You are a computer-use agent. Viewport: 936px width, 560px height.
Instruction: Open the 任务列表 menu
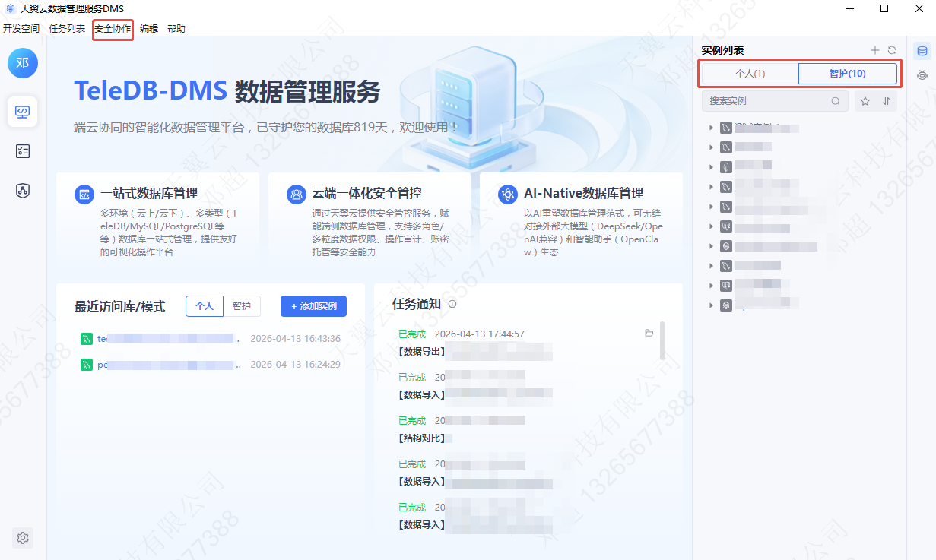[x=67, y=29]
